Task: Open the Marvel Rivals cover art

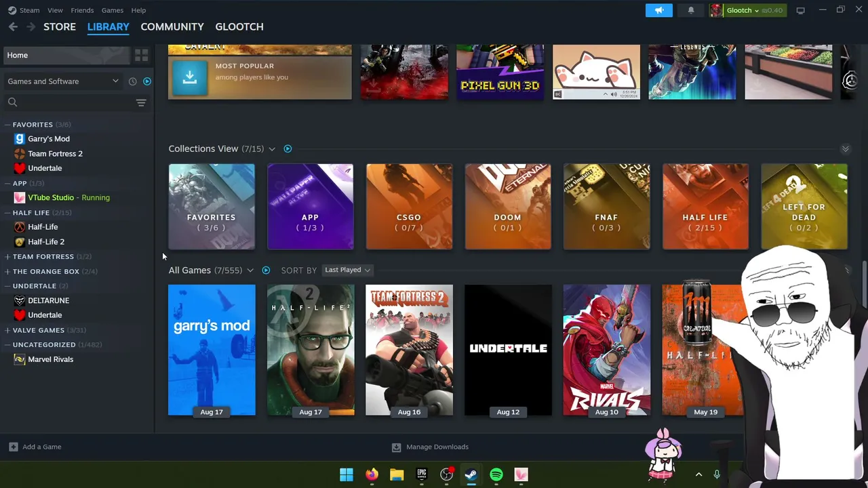Action: 607,350
